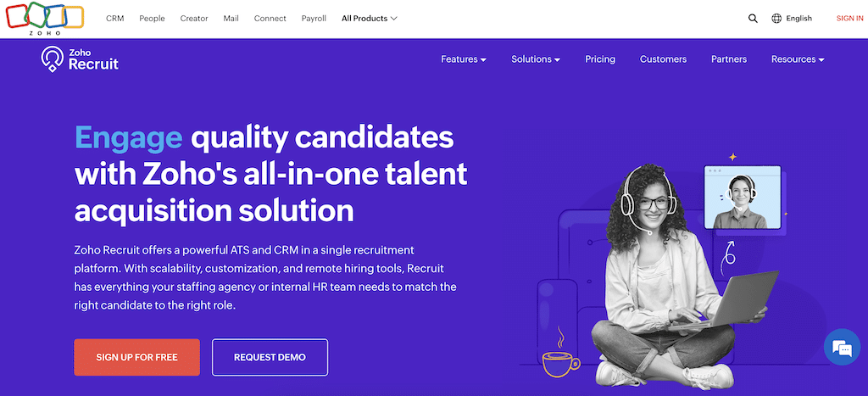Image resolution: width=868 pixels, height=396 pixels.
Task: Open the Solutions dropdown
Action: pyautogui.click(x=536, y=59)
